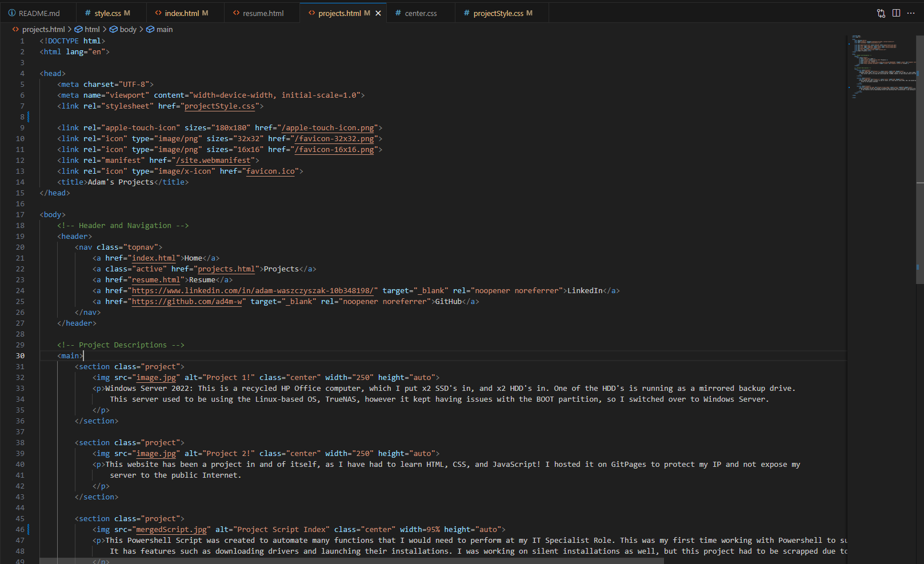Split the editor to the right
The width and height of the screenshot is (924, 564).
point(896,13)
